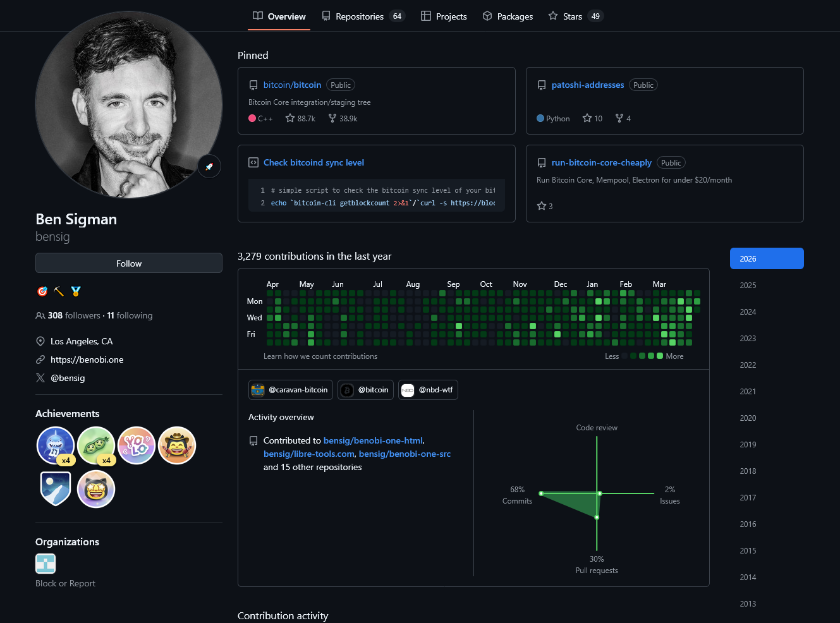The width and height of the screenshot is (840, 623).
Task: Click the Commits point on activity chart
Action: [541, 493]
